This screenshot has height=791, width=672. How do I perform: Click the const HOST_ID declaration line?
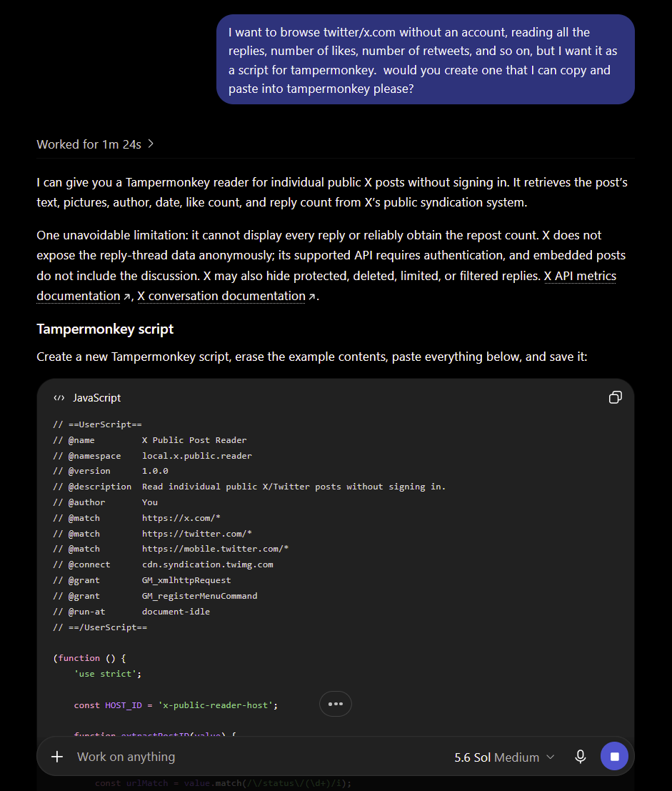(176, 705)
